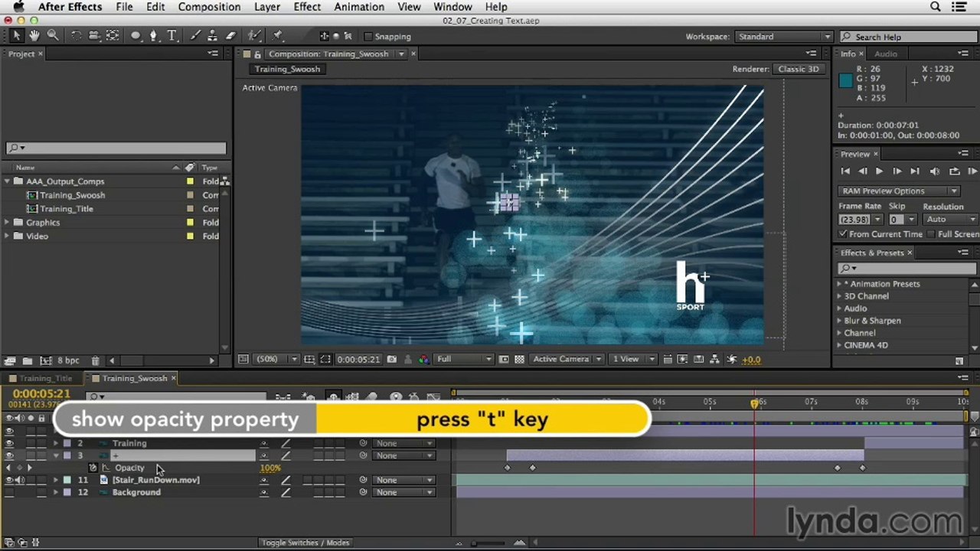Toggle the From Current Time checkbox
This screenshot has width=980, height=551.
(x=843, y=234)
